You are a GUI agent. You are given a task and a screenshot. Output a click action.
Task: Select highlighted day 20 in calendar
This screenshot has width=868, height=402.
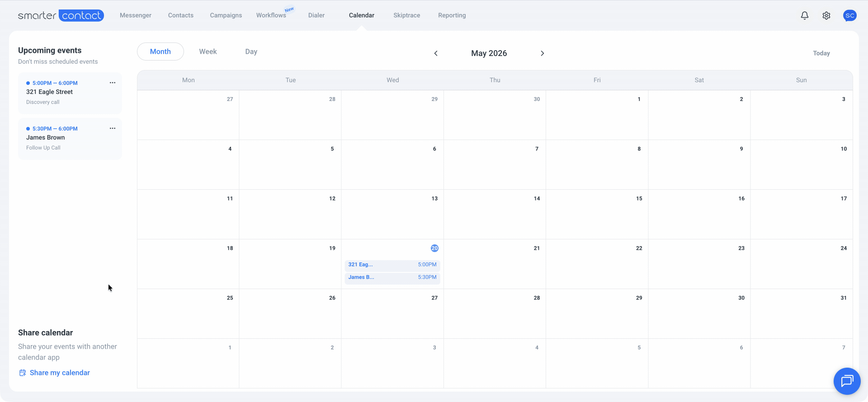click(x=434, y=248)
